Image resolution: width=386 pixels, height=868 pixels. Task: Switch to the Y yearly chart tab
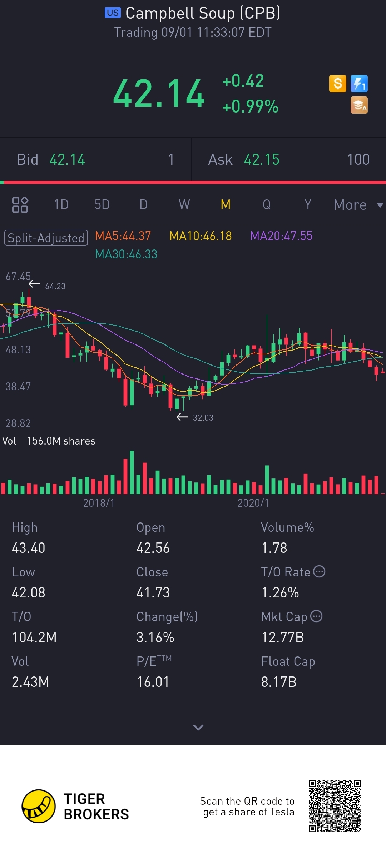pos(307,205)
